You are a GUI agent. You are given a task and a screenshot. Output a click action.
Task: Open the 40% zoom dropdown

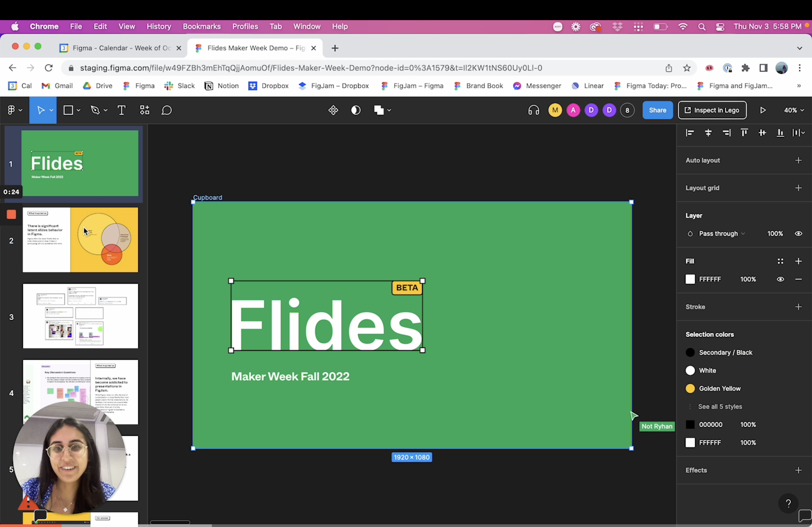(794, 110)
